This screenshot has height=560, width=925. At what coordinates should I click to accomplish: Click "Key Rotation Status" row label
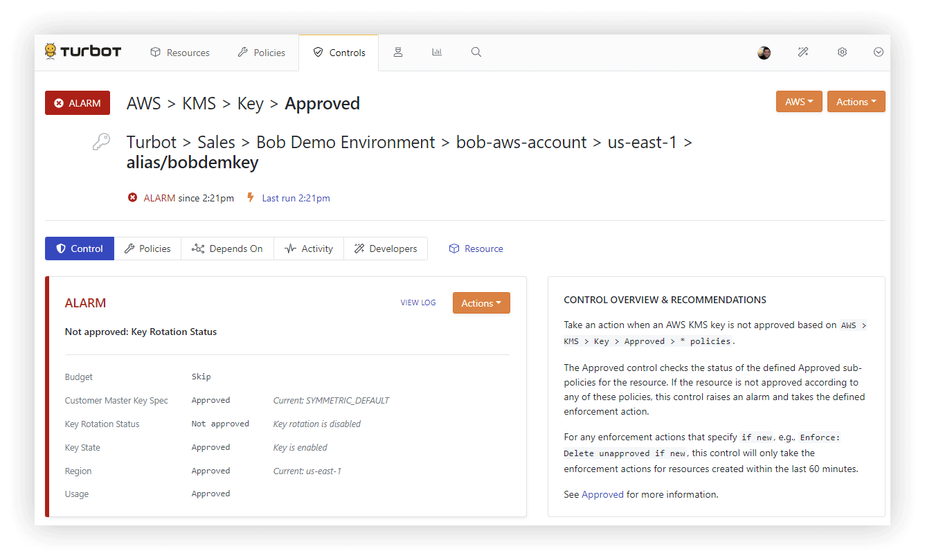pyautogui.click(x=102, y=424)
